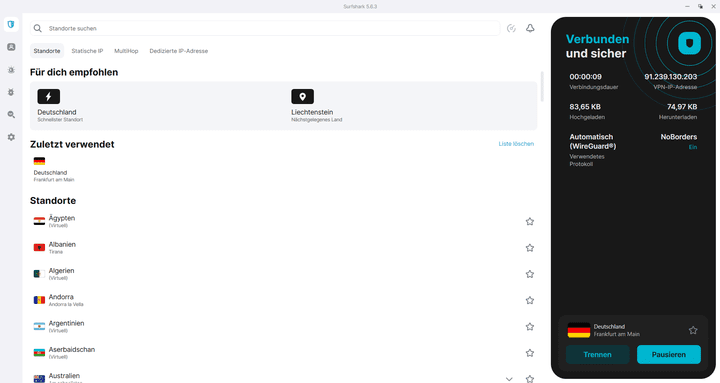This screenshot has width=720, height=383.
Task: Click the Australien flag icon
Action: 39,379
